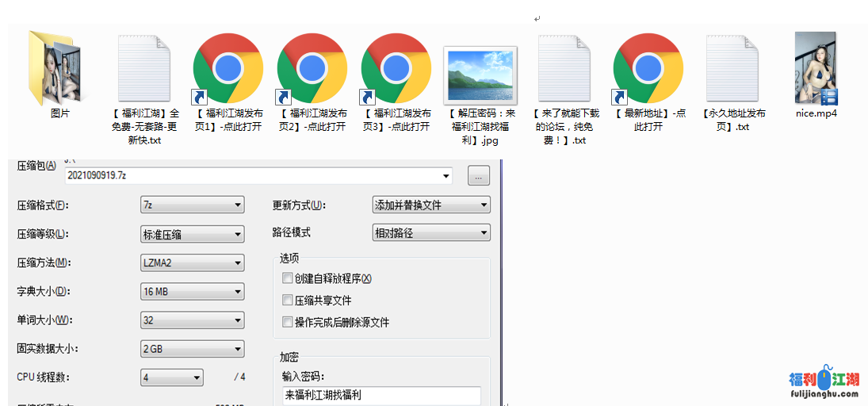Open the 最新地址 Chrome shortcut
868x406 pixels.
click(648, 69)
